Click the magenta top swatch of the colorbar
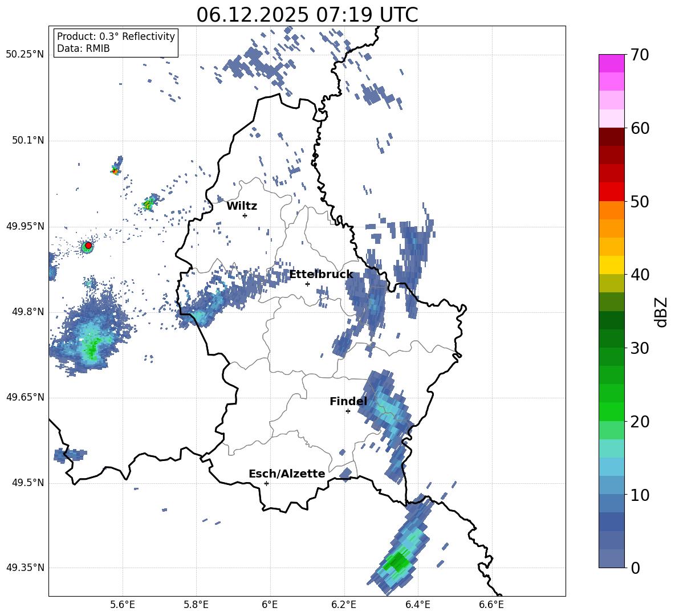The height and width of the screenshot is (616, 675). 611,64
